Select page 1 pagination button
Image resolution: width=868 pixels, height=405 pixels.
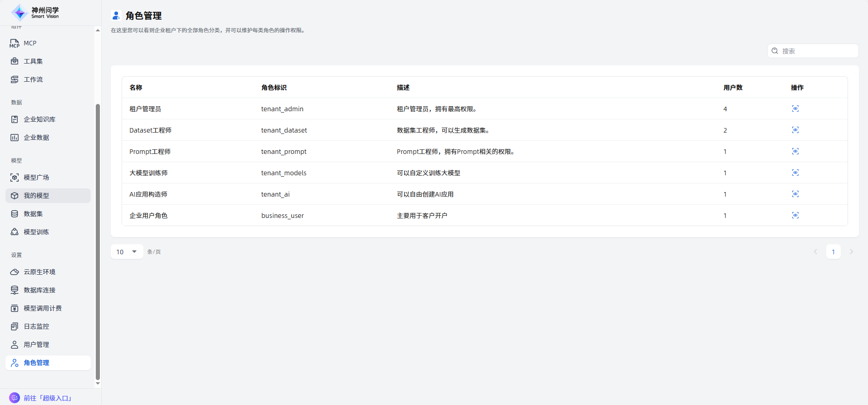pyautogui.click(x=833, y=252)
